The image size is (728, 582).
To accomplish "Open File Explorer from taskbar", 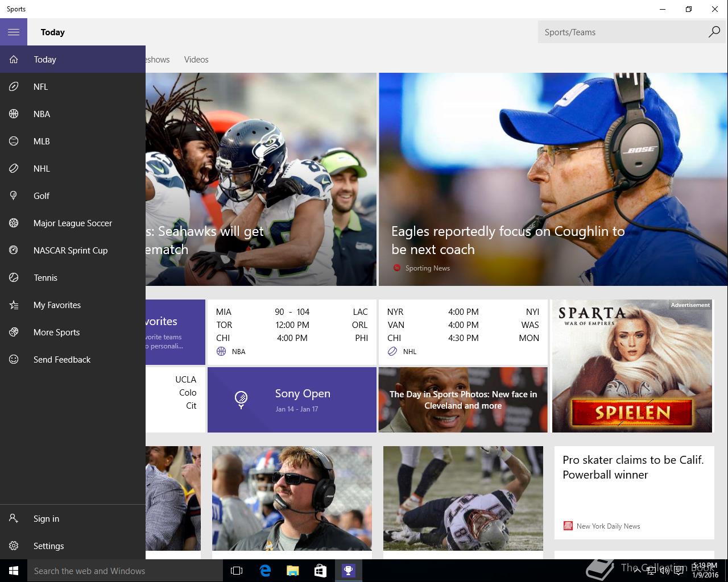I will 292,571.
